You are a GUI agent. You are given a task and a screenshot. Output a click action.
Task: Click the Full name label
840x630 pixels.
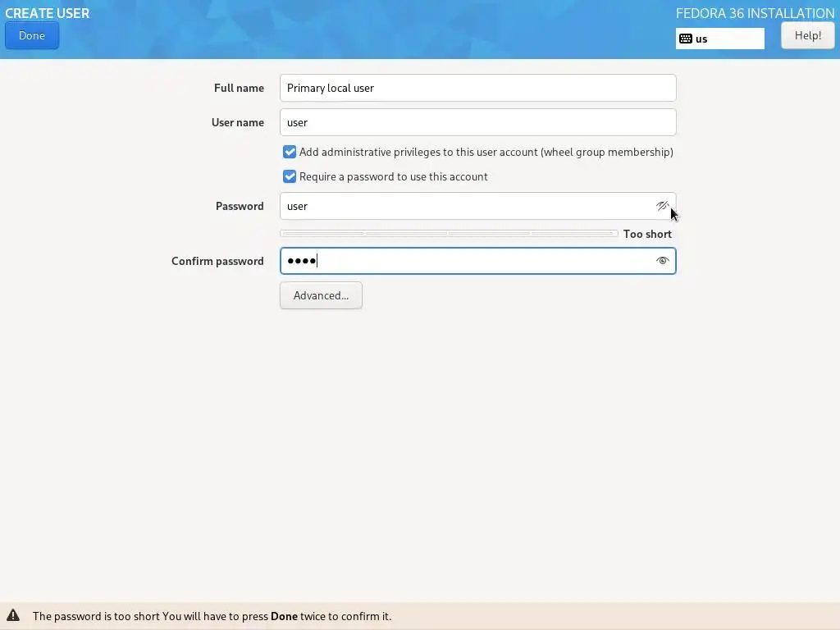point(239,88)
